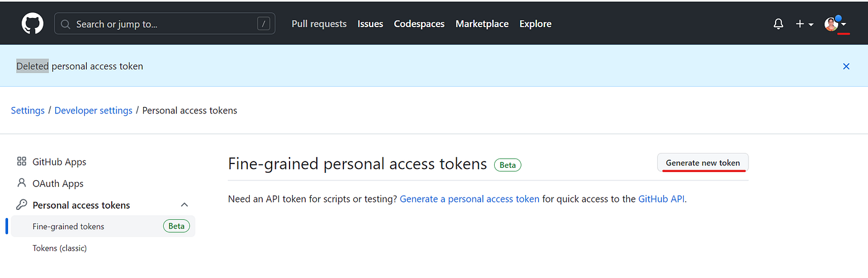Screen dimensions: 868x278
Task: Select Tokens (classic) in sidebar
Action: point(60,248)
